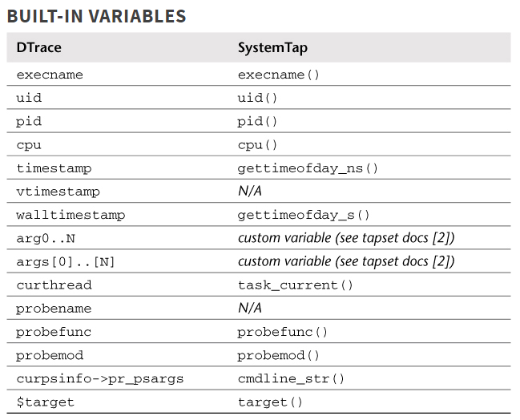Click the BUILT-IN VARIABLES heading
Screen dimensions: 520x420
point(96,15)
